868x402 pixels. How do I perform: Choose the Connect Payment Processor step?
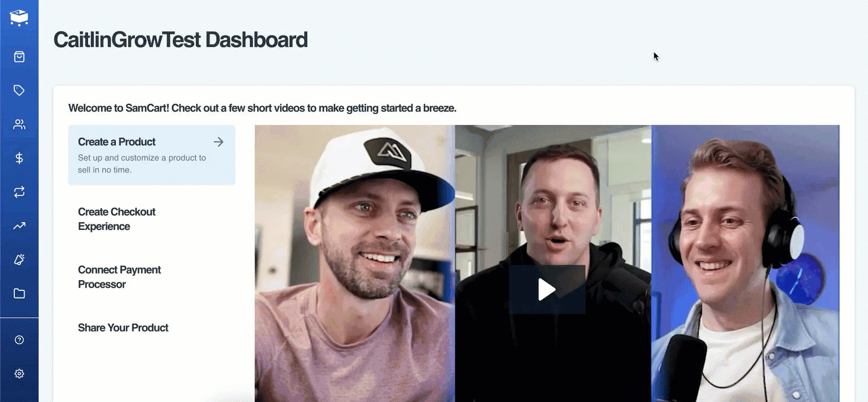click(152, 277)
